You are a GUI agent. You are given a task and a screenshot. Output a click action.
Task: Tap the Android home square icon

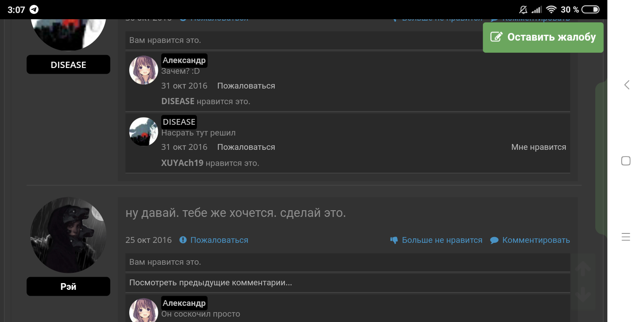point(626,161)
